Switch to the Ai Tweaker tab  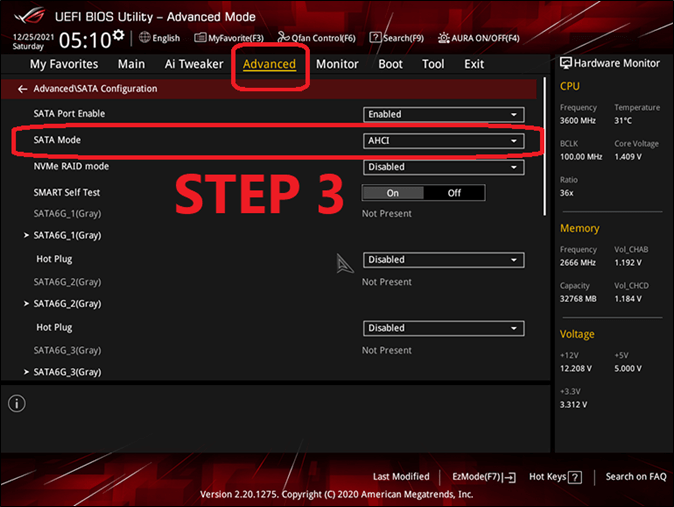click(193, 64)
